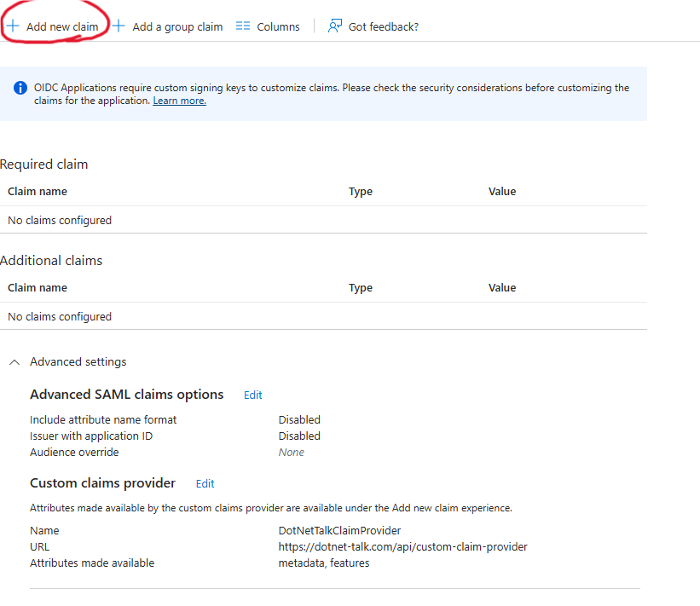Click the custom-claim-provider URL value

coord(403,547)
